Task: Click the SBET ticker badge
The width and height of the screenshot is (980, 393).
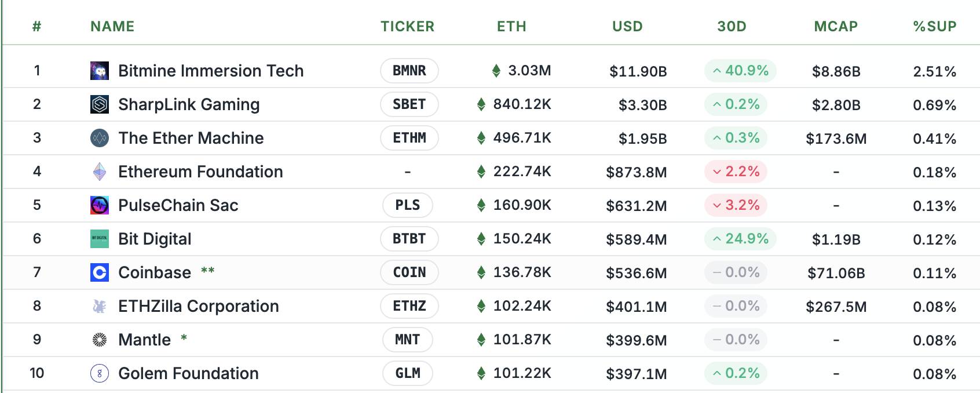Action: [409, 104]
